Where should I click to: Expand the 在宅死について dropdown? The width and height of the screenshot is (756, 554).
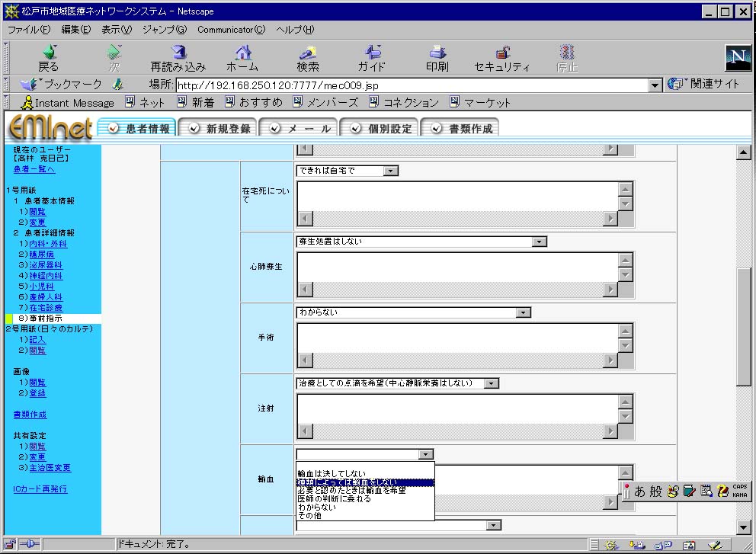coord(390,171)
